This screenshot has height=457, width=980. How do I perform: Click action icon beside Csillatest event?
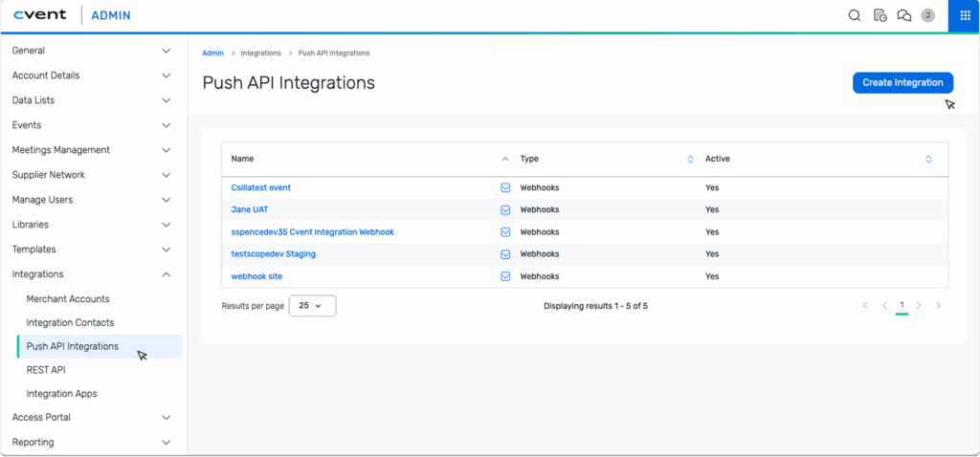[505, 187]
